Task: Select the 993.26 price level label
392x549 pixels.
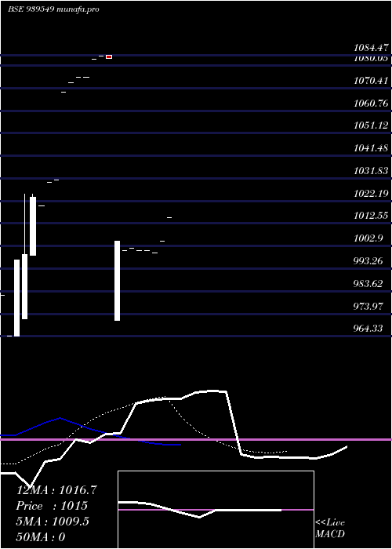Action: tap(368, 261)
